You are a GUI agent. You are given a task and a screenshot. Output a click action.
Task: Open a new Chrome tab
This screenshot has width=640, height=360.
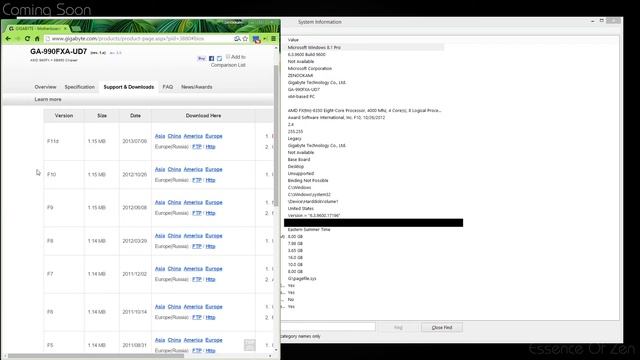76,29
